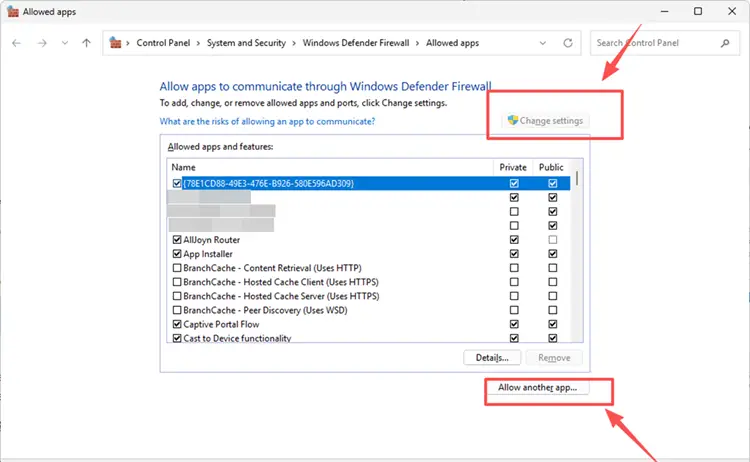The height and width of the screenshot is (462, 750).
Task: Enable BranchCache - Hosted Cache Client checkbox
Action: pos(177,282)
